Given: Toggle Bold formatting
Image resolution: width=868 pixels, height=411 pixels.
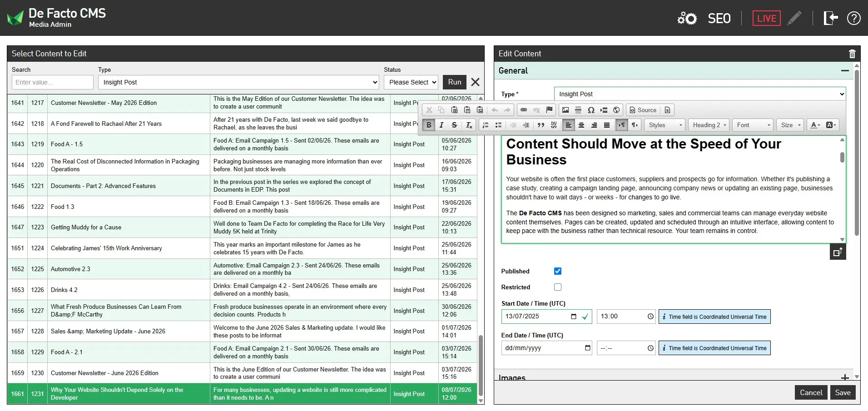Looking at the screenshot, I should [x=429, y=125].
